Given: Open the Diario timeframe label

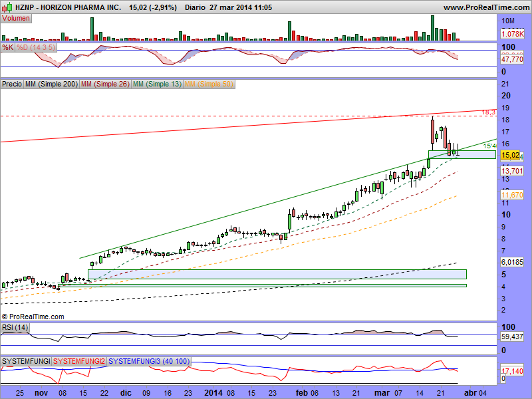Looking at the screenshot, I should tap(195, 7).
